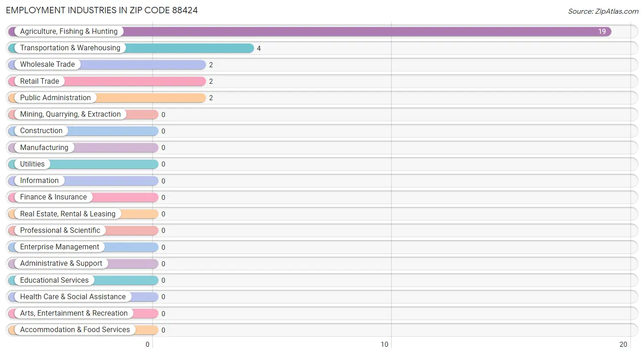This screenshot has height=355, width=644.
Task: Click 'Accommodation & Food Services' label
Action: tap(75, 330)
